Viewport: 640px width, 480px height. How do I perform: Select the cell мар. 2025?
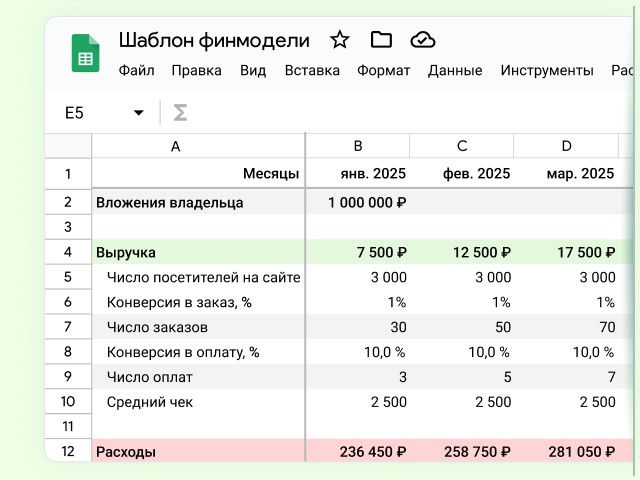click(x=566, y=173)
